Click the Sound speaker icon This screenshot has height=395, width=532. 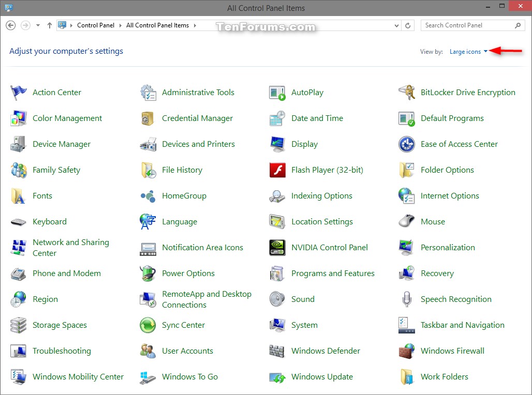pos(277,299)
